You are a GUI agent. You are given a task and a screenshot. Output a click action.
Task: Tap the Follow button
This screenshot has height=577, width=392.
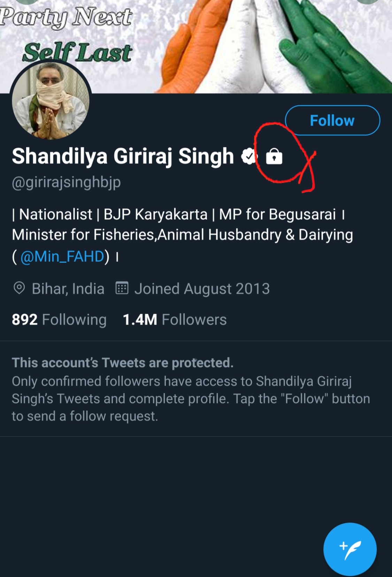pyautogui.click(x=332, y=120)
